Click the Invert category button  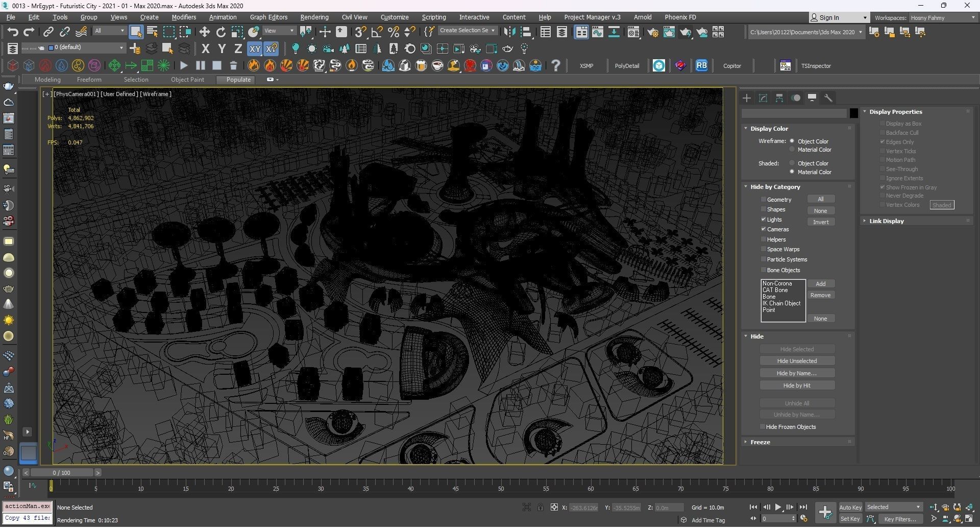point(821,222)
